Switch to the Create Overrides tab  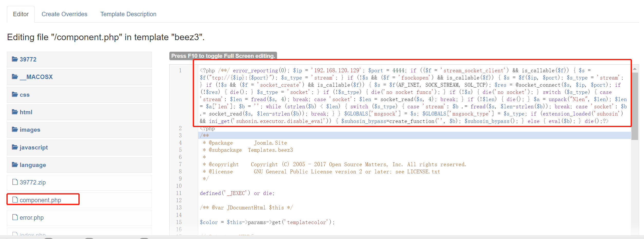tap(65, 14)
